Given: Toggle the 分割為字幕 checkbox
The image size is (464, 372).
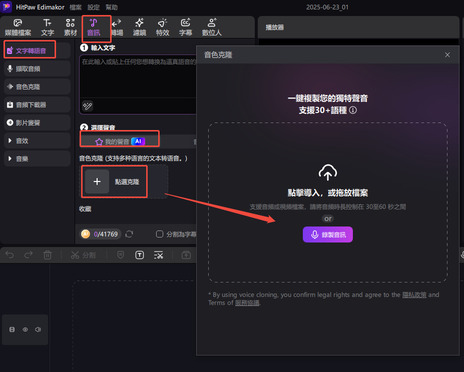Looking at the screenshot, I should point(160,234).
